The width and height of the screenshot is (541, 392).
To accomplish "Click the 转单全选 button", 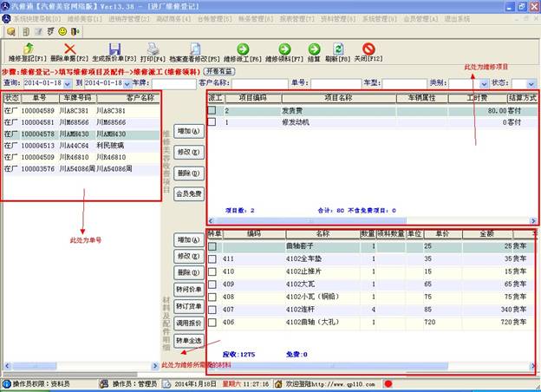I will (188, 340).
